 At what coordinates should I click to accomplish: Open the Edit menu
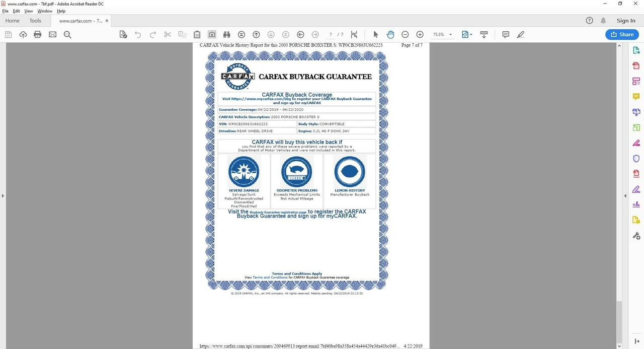(x=17, y=11)
